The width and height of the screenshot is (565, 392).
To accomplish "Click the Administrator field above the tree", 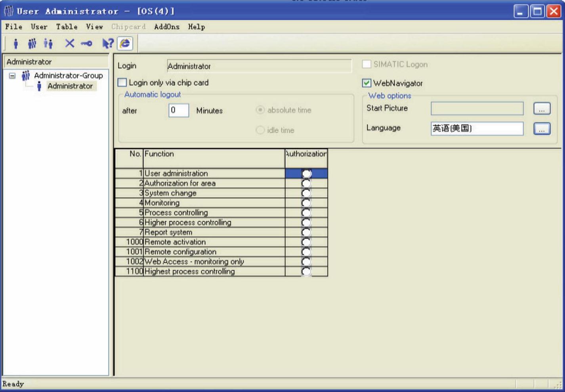I will tap(56, 62).
